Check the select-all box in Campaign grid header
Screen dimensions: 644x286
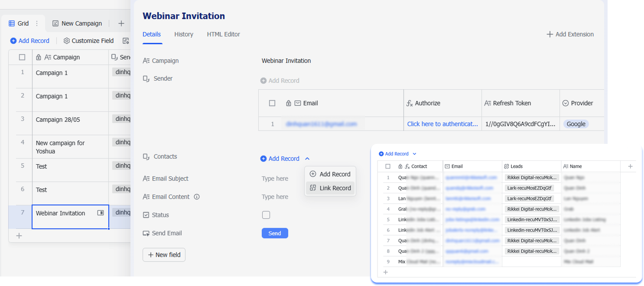[22, 57]
